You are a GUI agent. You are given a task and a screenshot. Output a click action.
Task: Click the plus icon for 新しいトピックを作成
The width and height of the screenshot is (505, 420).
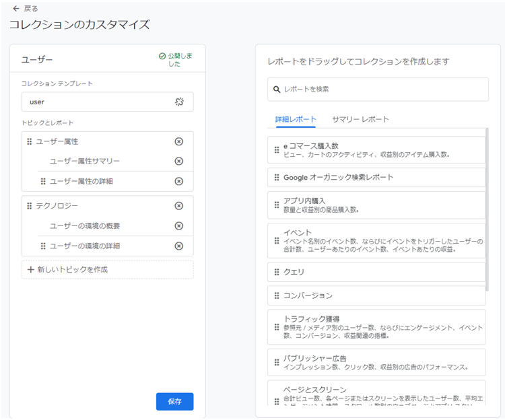(30, 270)
